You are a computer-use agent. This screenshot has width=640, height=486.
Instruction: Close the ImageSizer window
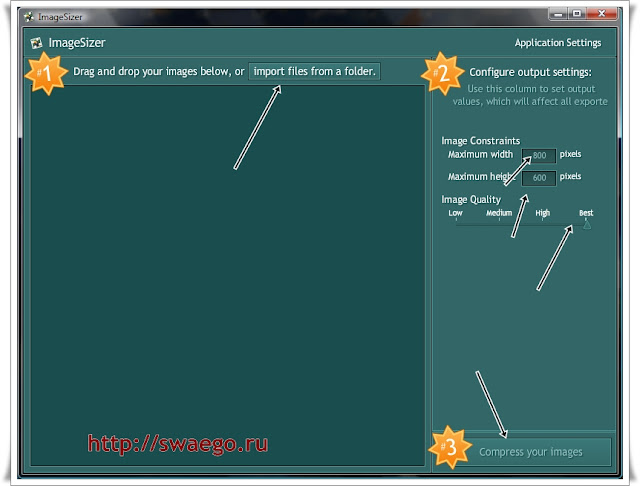601,14
